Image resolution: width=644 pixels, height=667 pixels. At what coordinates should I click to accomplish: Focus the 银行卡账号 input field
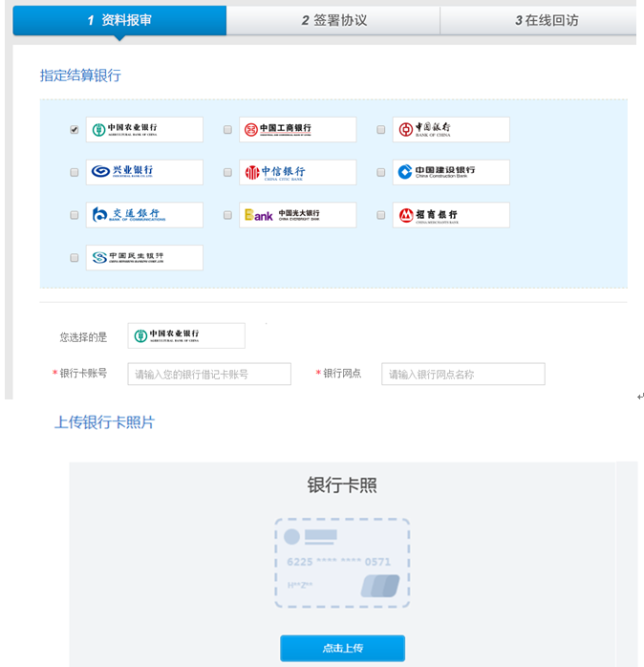point(208,374)
